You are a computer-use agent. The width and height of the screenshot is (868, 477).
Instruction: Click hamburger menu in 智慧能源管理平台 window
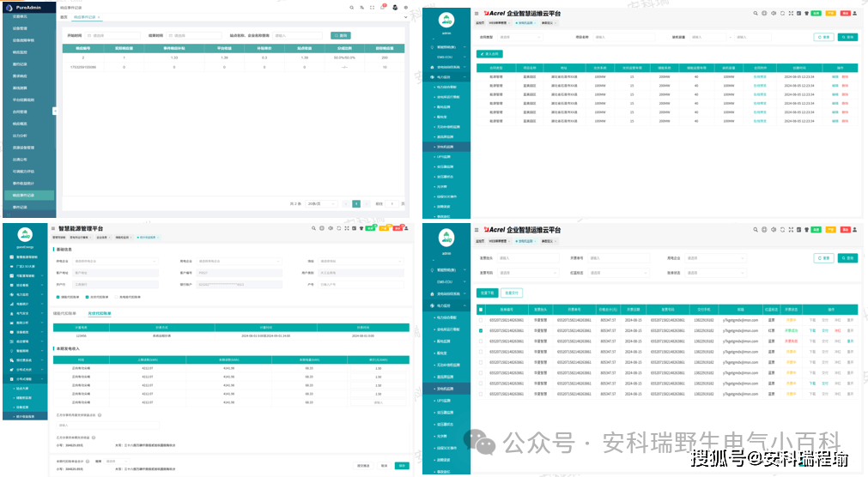tap(53, 228)
